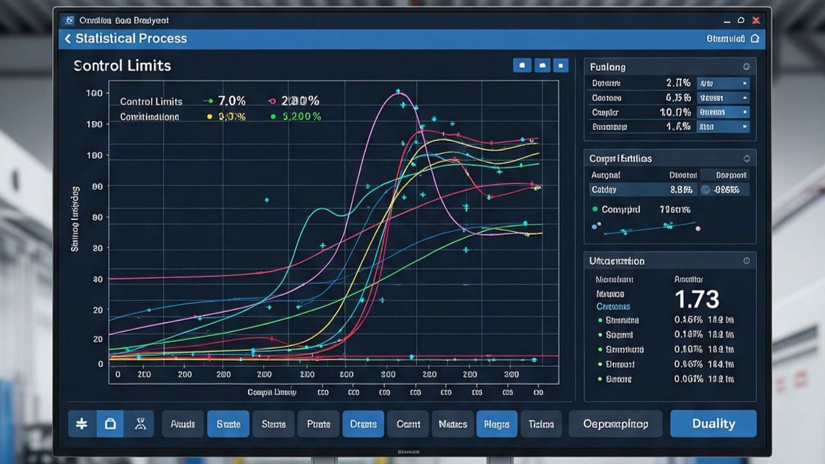Viewport: 825px width, 464px height.
Task: Click middle of three blue buttons above chart
Action: (x=542, y=65)
